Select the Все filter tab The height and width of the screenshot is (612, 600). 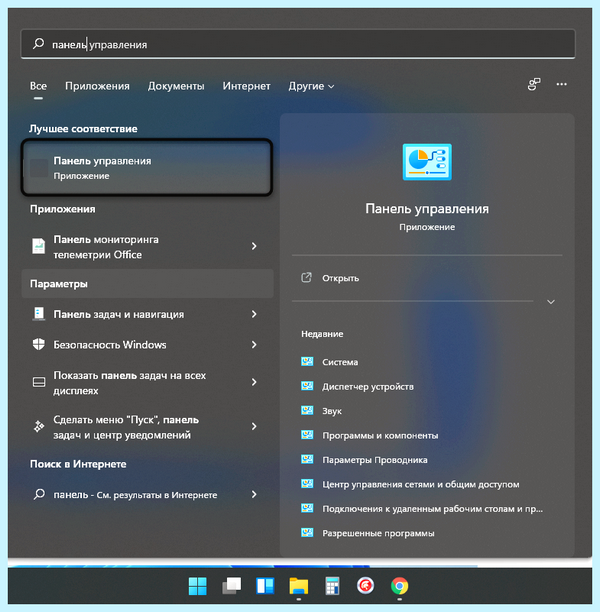(x=38, y=86)
